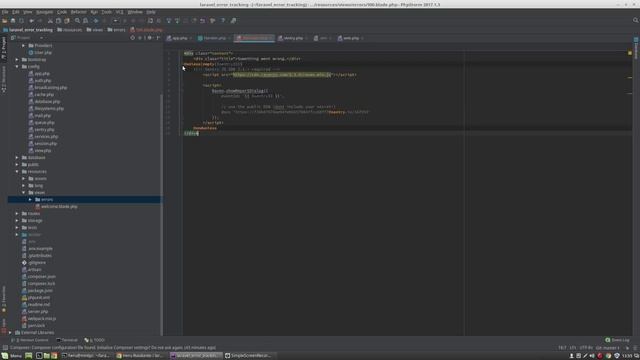640x360 pixels.
Task: Open the Linux Mint Menu button
Action: [x=11, y=356]
